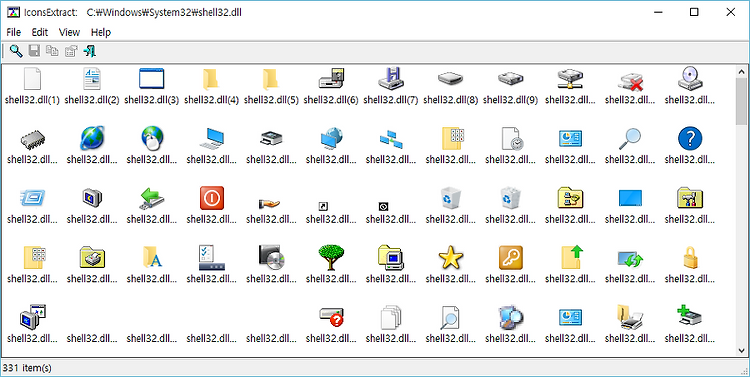This screenshot has height=377, width=750.
Task: Select the document with clock icon
Action: click(512, 139)
